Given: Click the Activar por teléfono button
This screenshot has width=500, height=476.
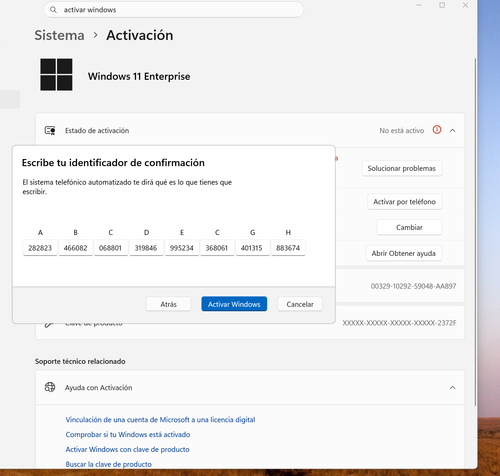Looking at the screenshot, I should click(404, 202).
